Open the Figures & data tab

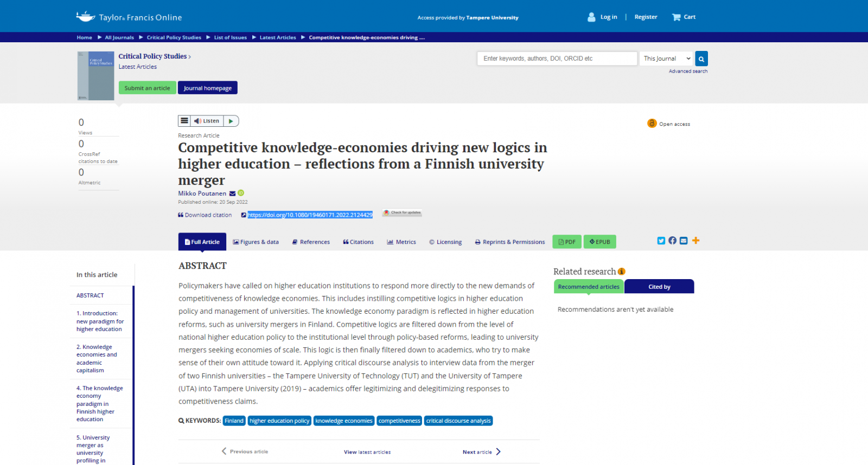pyautogui.click(x=256, y=242)
